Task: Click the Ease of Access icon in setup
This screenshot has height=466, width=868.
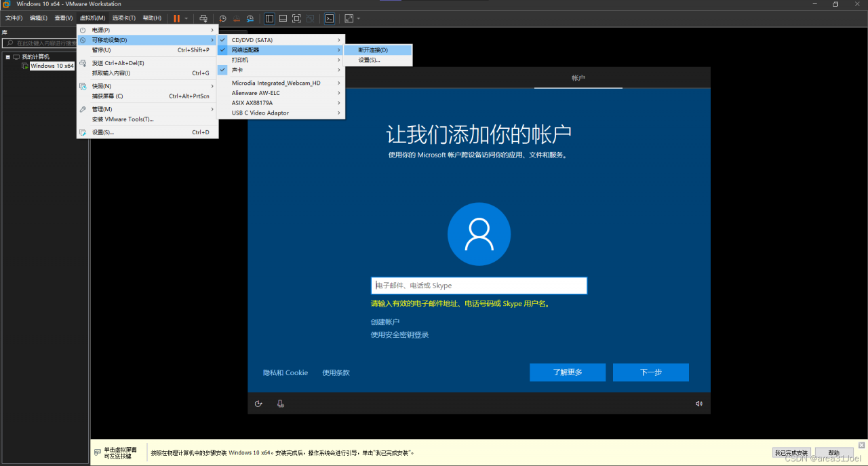Action: [258, 404]
